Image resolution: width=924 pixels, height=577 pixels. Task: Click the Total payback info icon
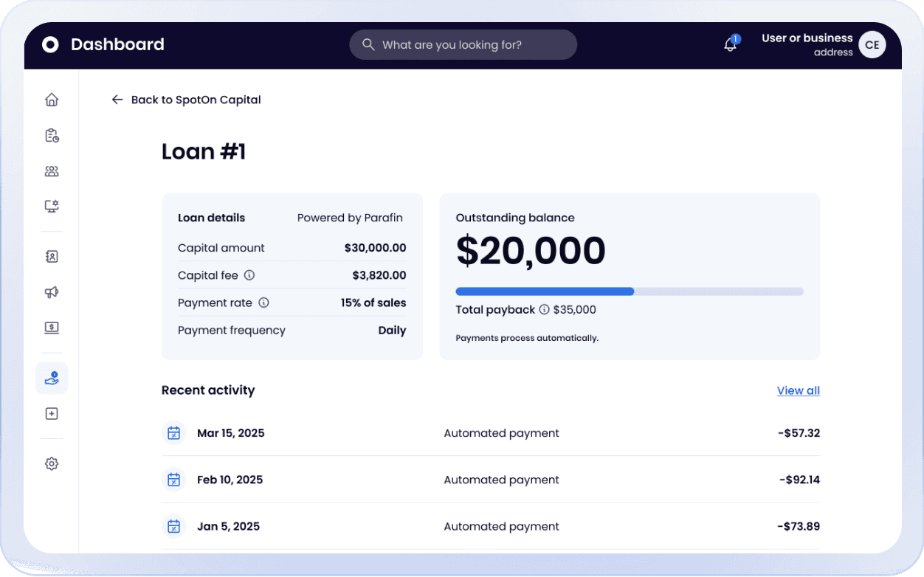tap(544, 310)
